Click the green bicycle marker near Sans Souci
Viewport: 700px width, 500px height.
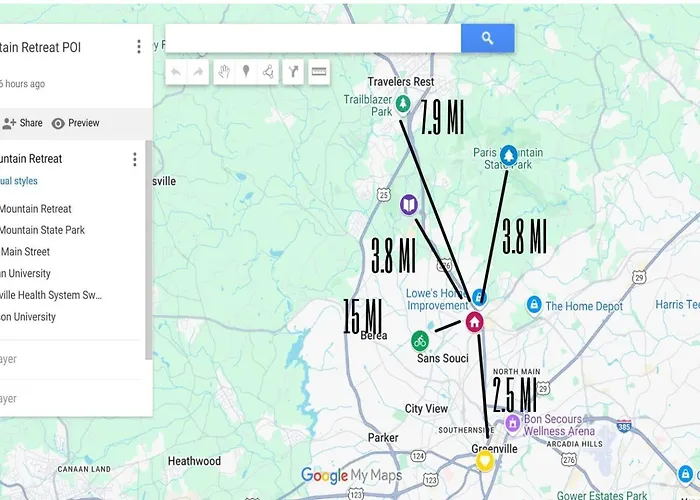421,340
